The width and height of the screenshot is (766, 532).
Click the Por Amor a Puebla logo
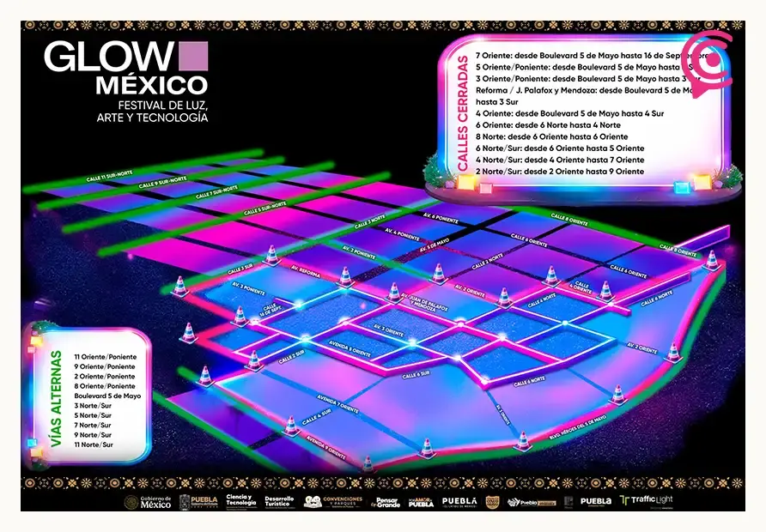421,503
